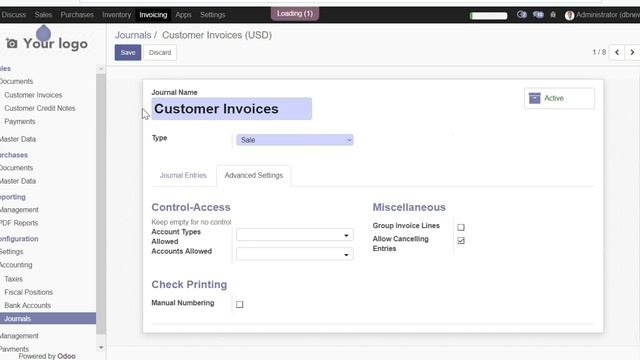Toggle the Active status button
The image size is (640, 360).
(x=559, y=98)
